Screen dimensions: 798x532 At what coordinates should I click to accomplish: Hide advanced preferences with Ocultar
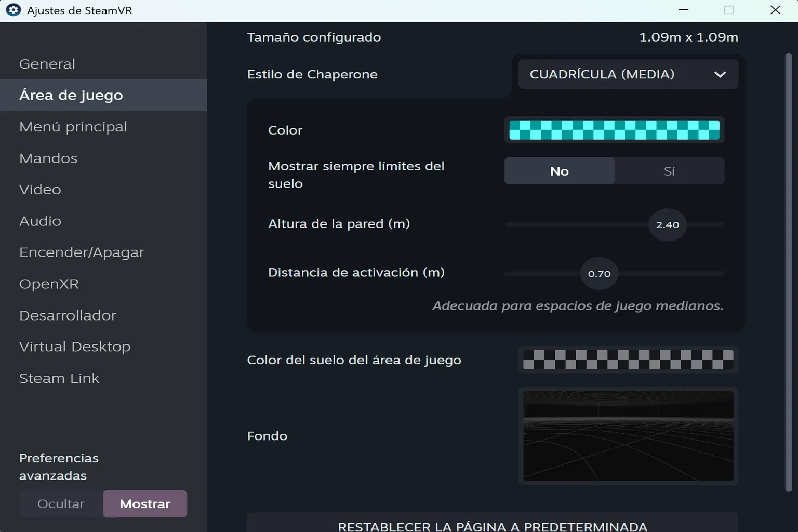pos(61,504)
